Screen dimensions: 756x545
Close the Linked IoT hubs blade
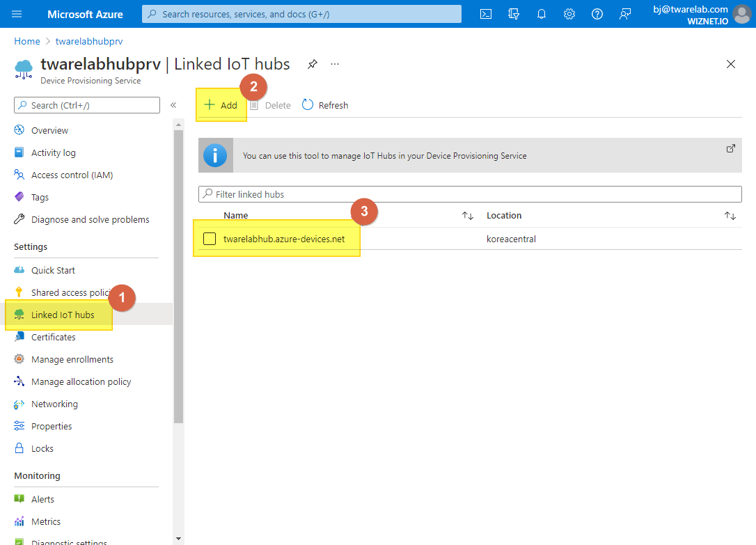[x=730, y=63]
